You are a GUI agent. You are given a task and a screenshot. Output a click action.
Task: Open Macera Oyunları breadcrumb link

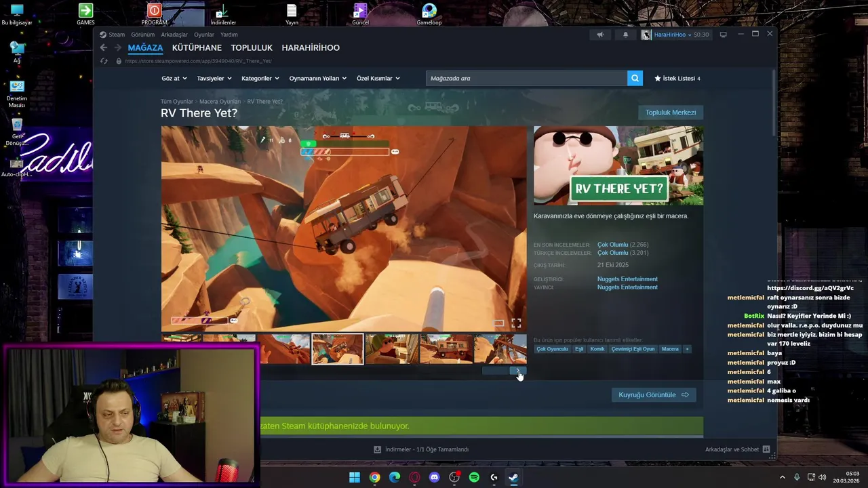click(x=220, y=102)
